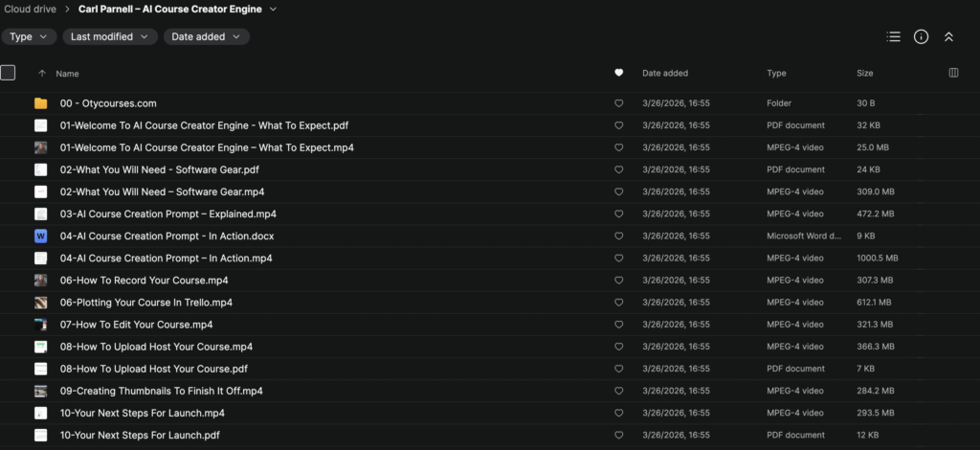The height and width of the screenshot is (450, 980).
Task: Sort by the Date added column header
Action: pyautogui.click(x=664, y=73)
